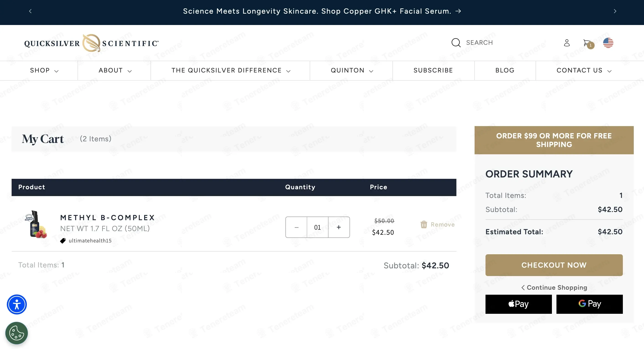Expand the Quinton menu
Screen dimensions: 644x349
click(x=352, y=70)
